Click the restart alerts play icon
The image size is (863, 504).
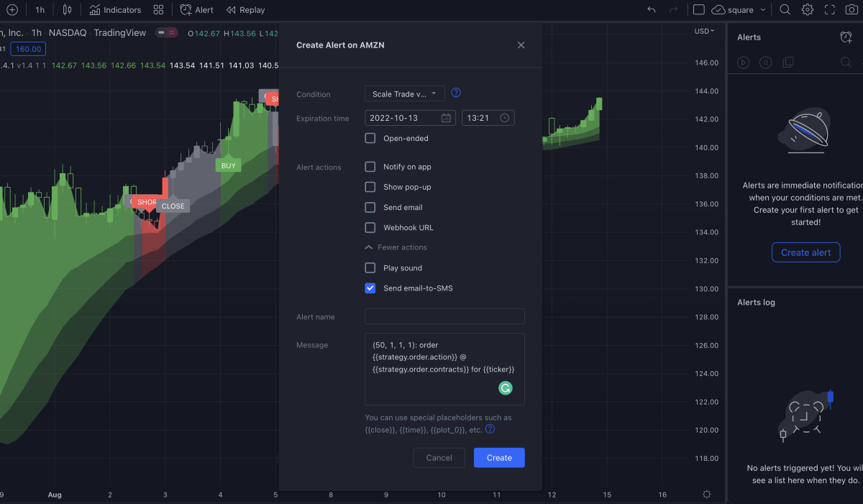(744, 63)
